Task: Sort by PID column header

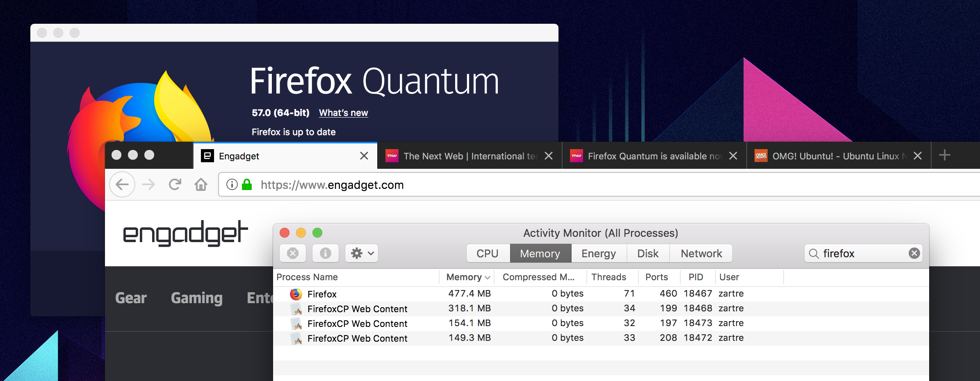Action: [697, 277]
